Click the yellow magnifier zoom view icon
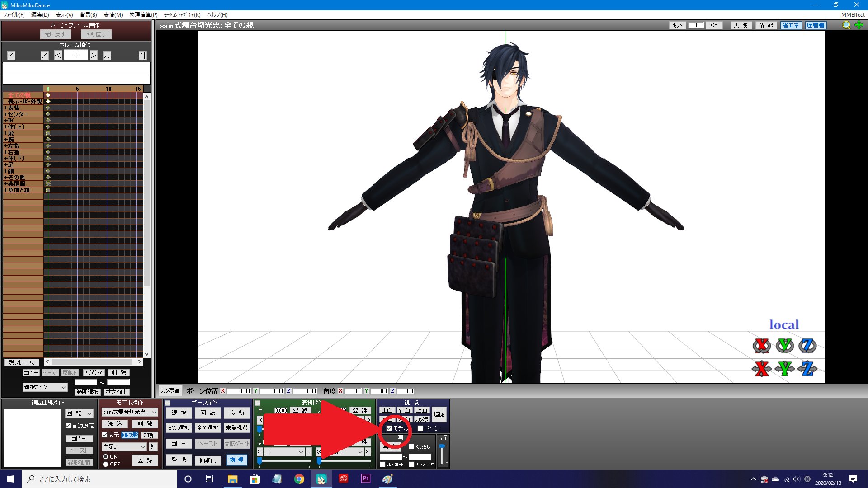The image size is (868, 488). 846,25
